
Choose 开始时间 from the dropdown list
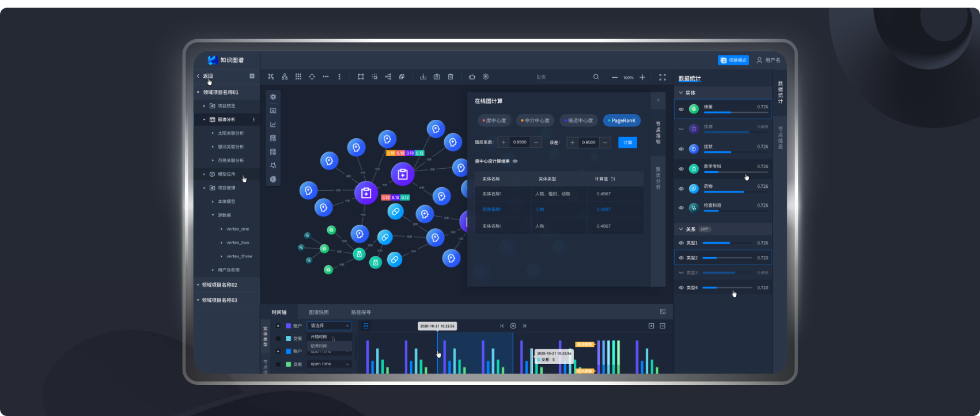click(329, 336)
